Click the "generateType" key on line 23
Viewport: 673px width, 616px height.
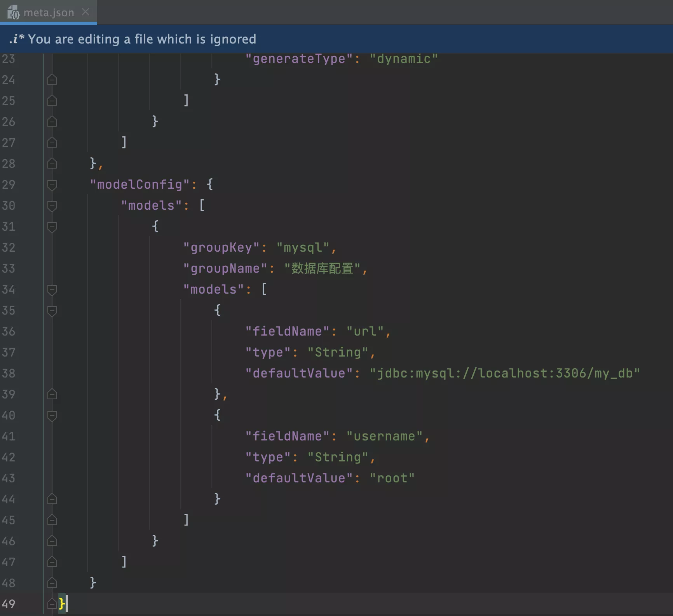point(299,59)
